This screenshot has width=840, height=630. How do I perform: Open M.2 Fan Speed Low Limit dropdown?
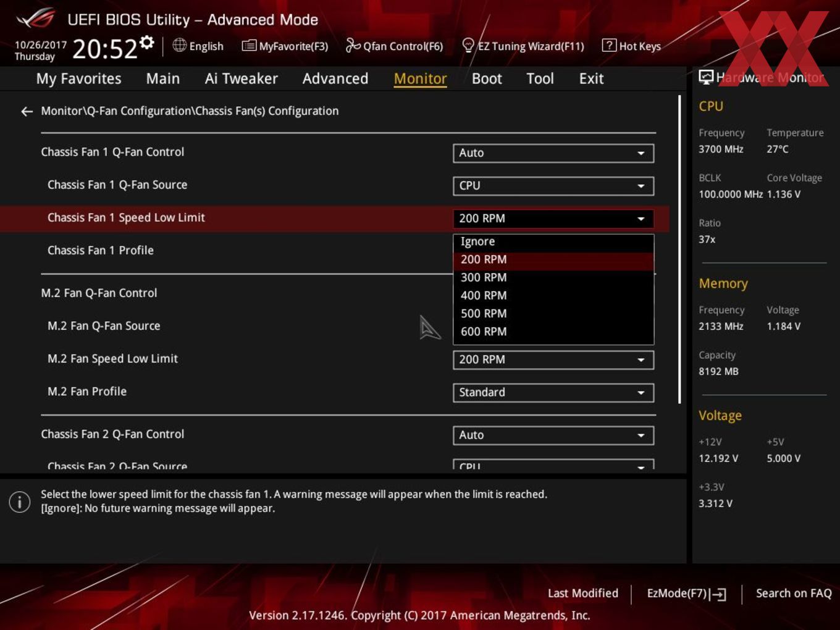(553, 359)
